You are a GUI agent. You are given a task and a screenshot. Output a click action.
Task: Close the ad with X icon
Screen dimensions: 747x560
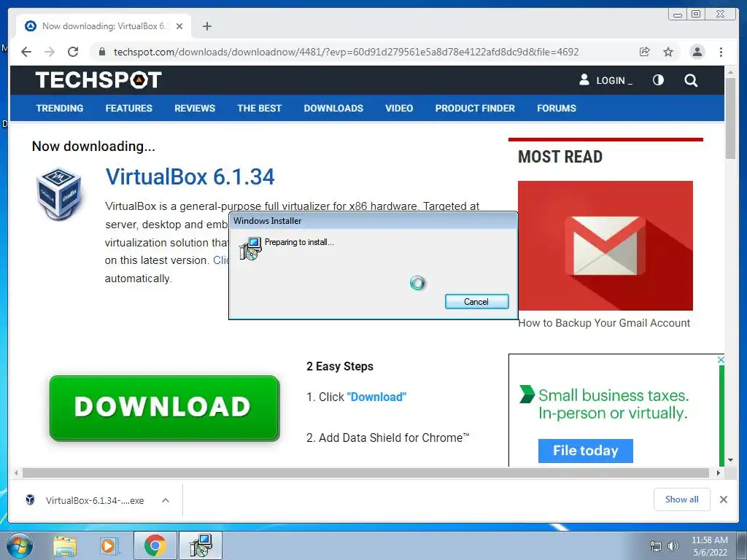[721, 360]
